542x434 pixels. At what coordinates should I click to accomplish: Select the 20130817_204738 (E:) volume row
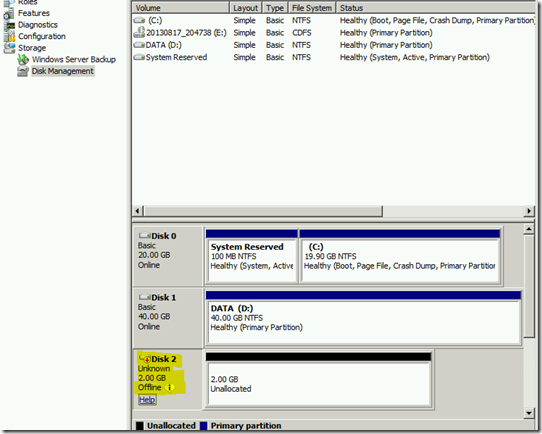[x=334, y=33]
